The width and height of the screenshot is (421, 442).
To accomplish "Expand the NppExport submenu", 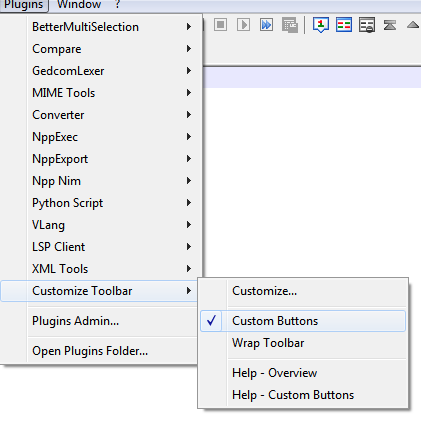I will (x=101, y=159).
